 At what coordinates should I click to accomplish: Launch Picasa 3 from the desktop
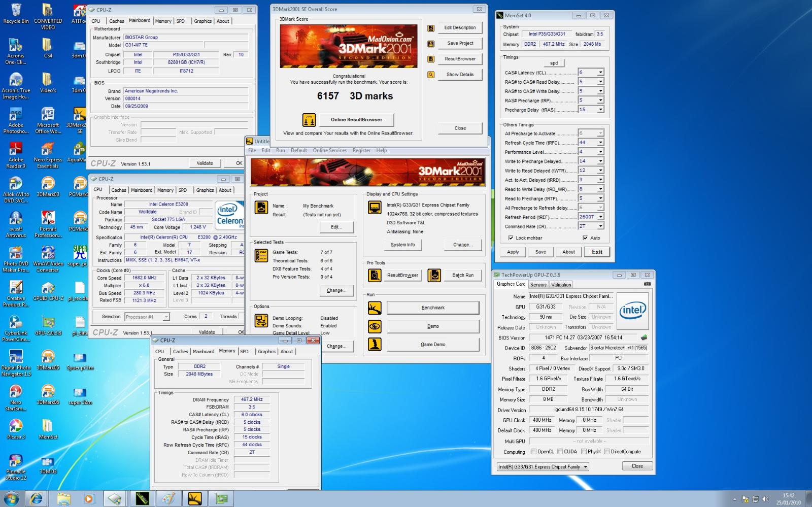(x=16, y=428)
